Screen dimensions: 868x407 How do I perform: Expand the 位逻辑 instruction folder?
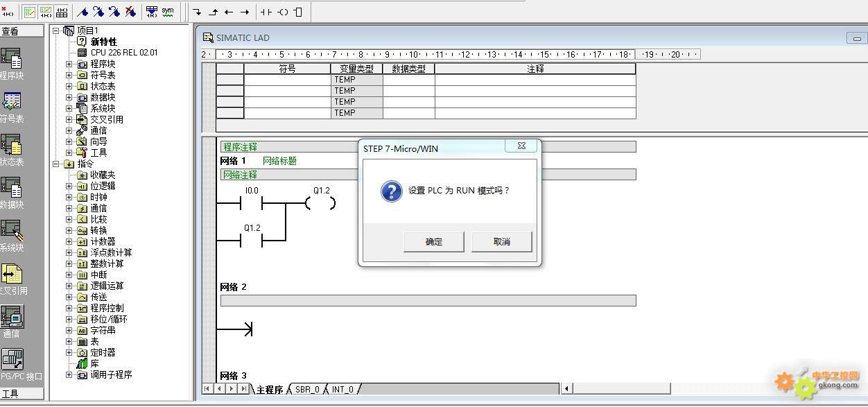pyautogui.click(x=69, y=186)
